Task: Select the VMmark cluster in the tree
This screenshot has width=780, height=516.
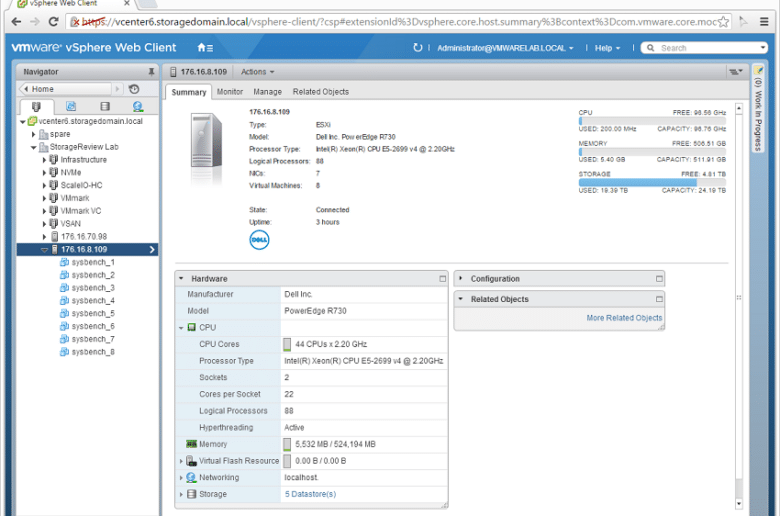Action: pyautogui.click(x=69, y=198)
